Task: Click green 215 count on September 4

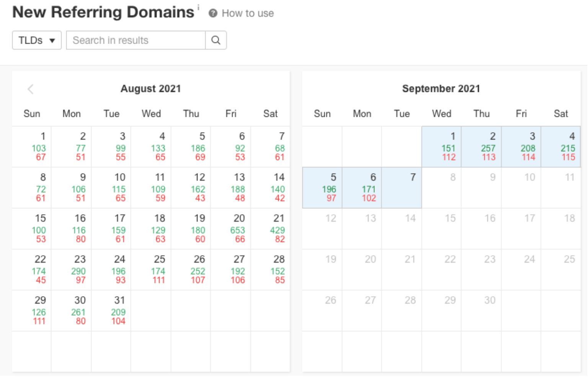Action: pyautogui.click(x=568, y=148)
